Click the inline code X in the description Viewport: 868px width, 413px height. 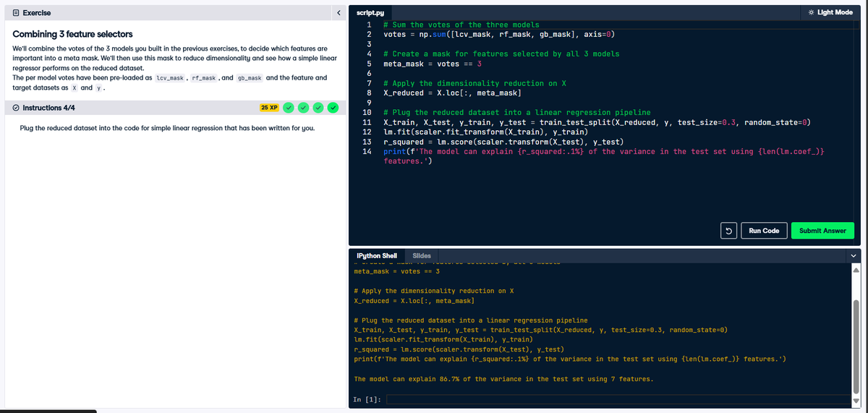coord(75,88)
